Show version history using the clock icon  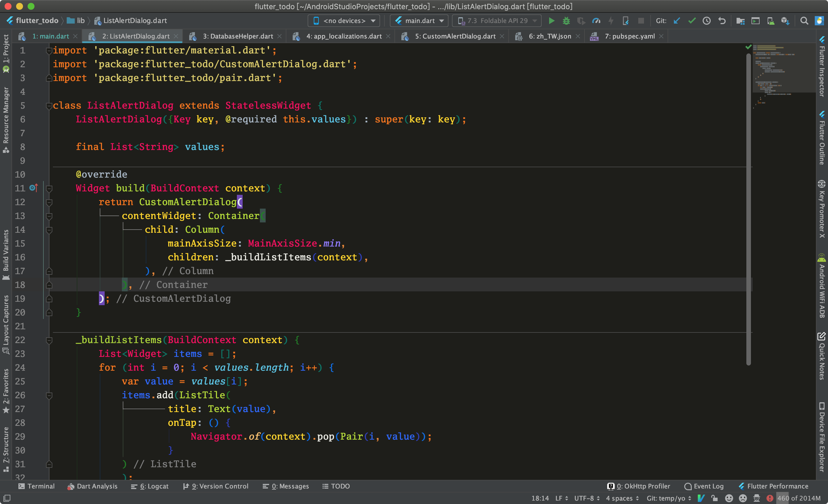(707, 20)
